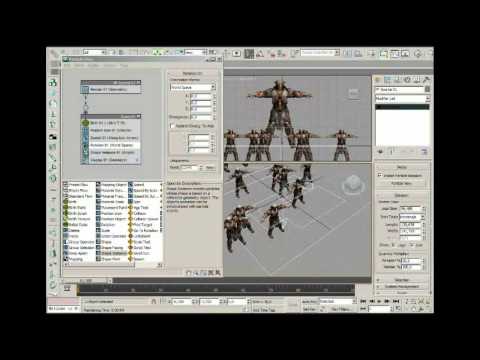Open the Select menu in Particle View
The image size is (480, 360).
pyautogui.click(x=79, y=66)
